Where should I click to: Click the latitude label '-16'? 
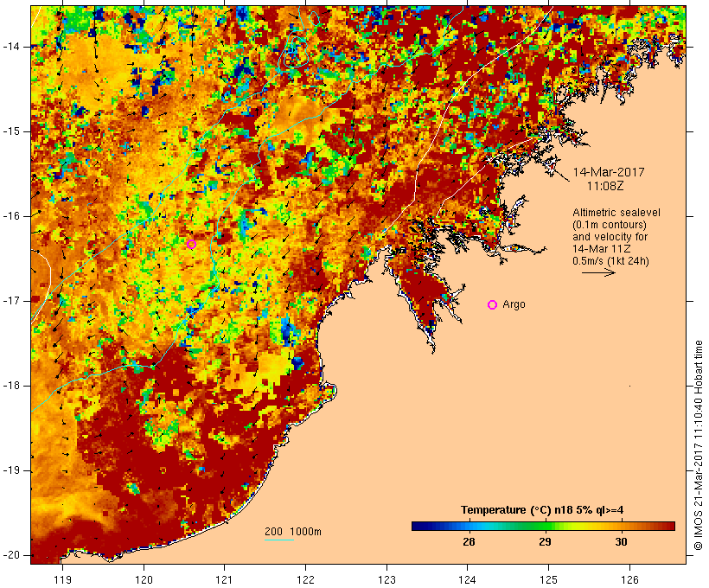pyautogui.click(x=10, y=216)
